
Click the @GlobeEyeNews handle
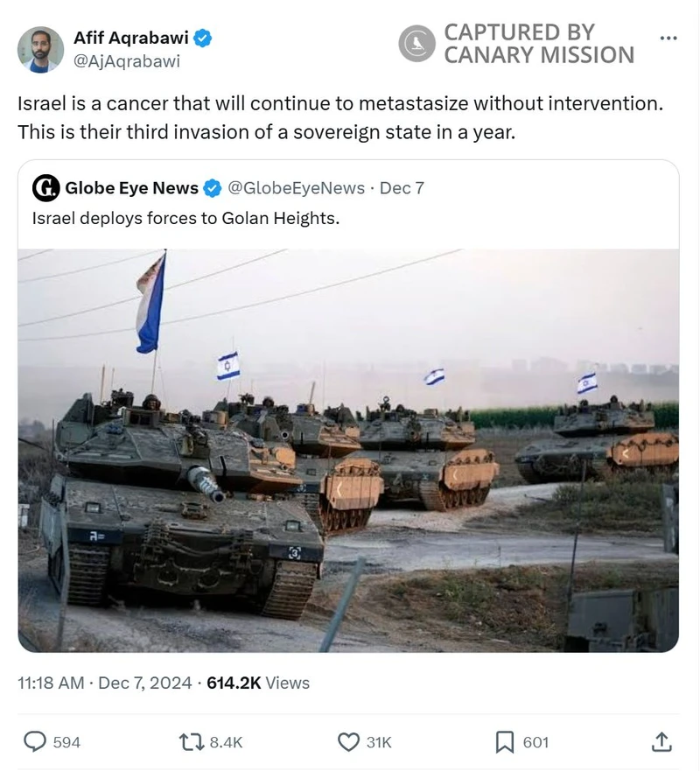297,188
